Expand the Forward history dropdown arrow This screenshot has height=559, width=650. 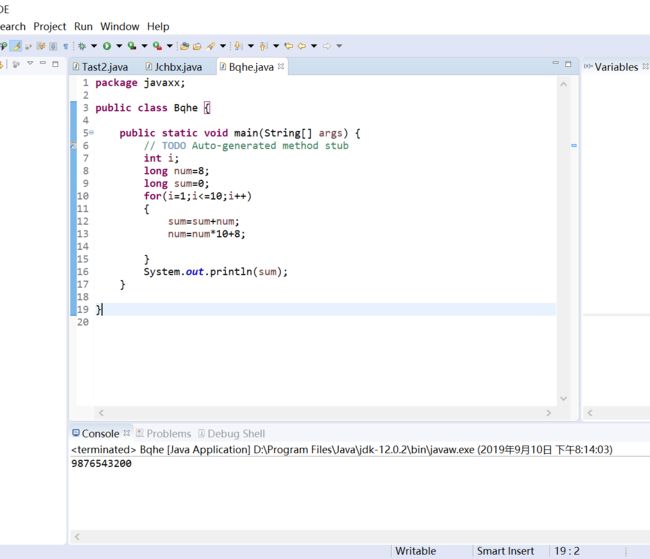(339, 46)
